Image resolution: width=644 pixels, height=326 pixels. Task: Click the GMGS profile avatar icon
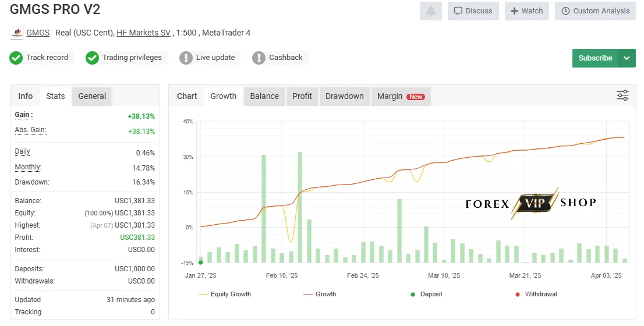coord(17,33)
